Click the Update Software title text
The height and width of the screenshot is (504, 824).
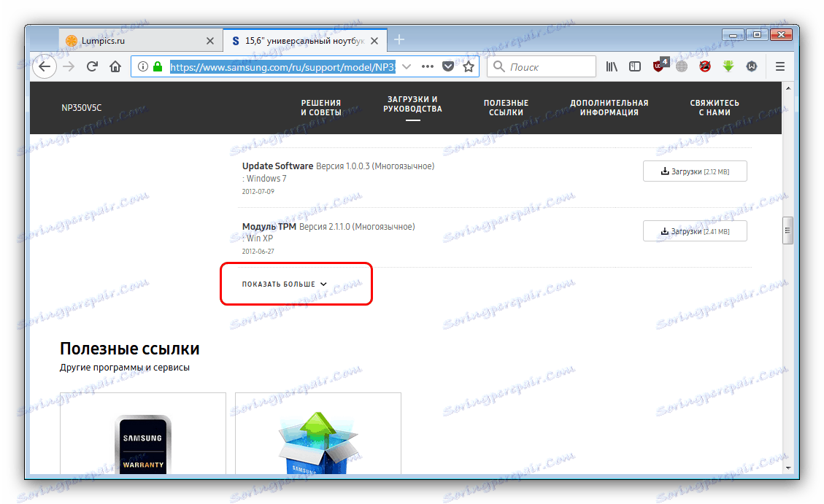277,166
